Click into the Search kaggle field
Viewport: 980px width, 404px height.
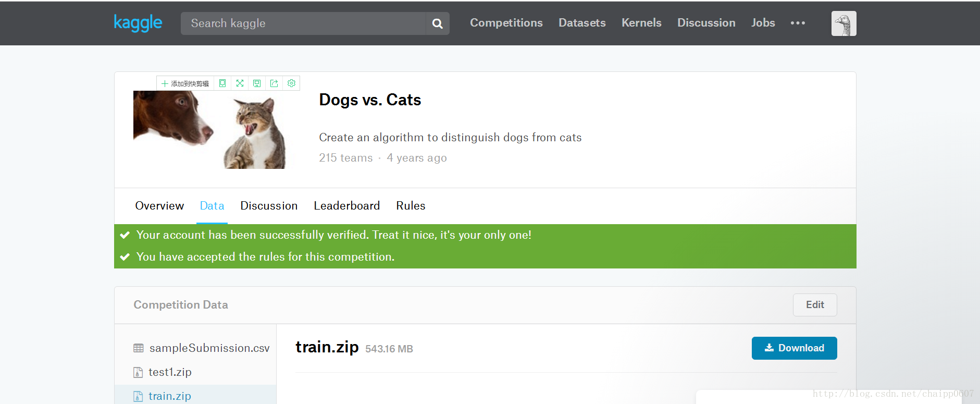tap(303, 23)
